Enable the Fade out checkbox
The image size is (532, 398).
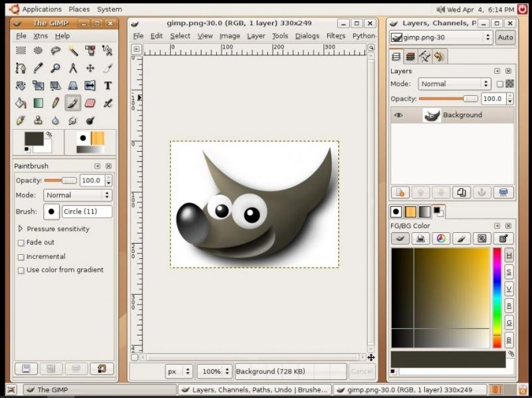point(21,243)
